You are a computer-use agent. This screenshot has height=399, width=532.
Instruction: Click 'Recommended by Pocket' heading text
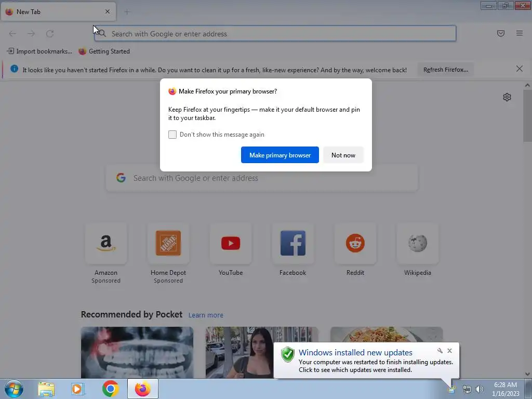pos(131,314)
